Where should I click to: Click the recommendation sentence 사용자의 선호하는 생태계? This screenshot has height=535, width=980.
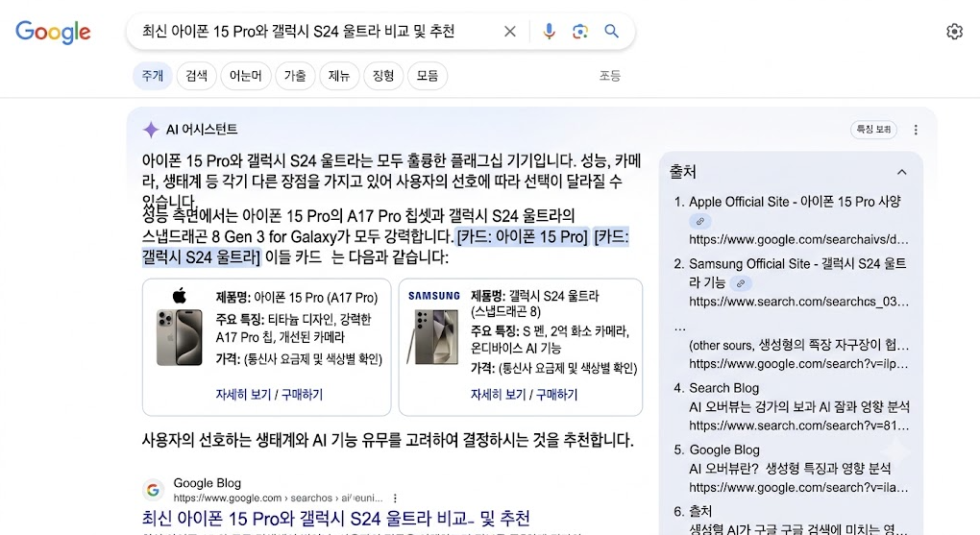tap(387, 440)
